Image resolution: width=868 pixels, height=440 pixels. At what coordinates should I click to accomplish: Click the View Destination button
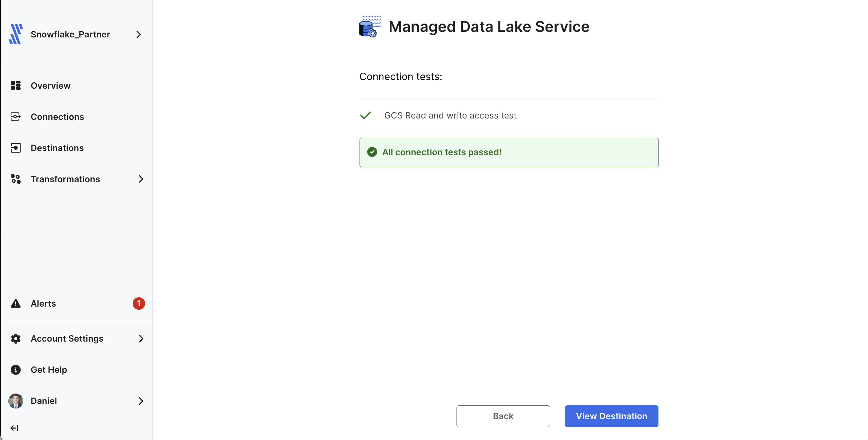point(611,416)
